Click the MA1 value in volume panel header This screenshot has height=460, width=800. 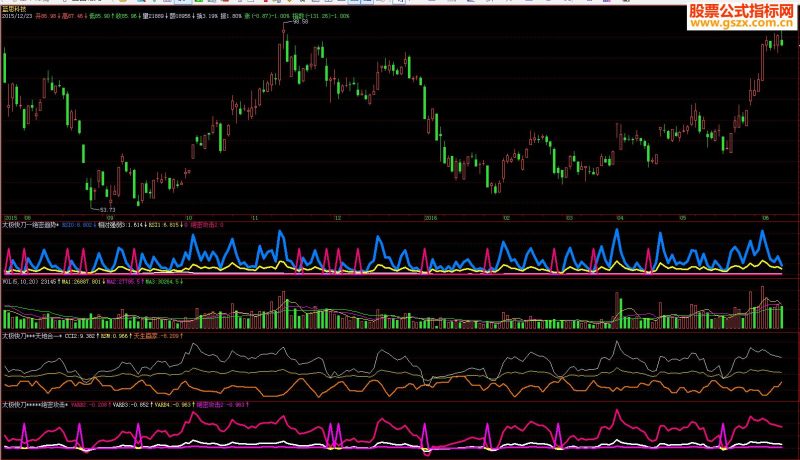tap(83, 282)
